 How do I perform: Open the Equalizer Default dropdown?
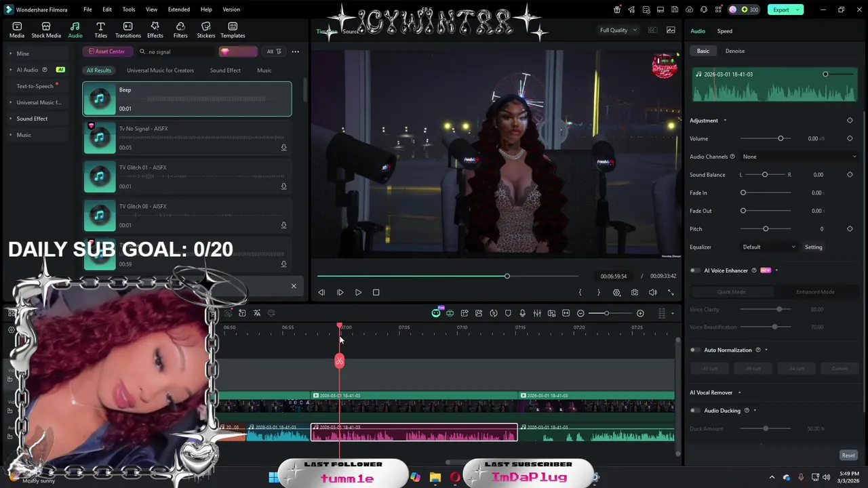coord(769,247)
